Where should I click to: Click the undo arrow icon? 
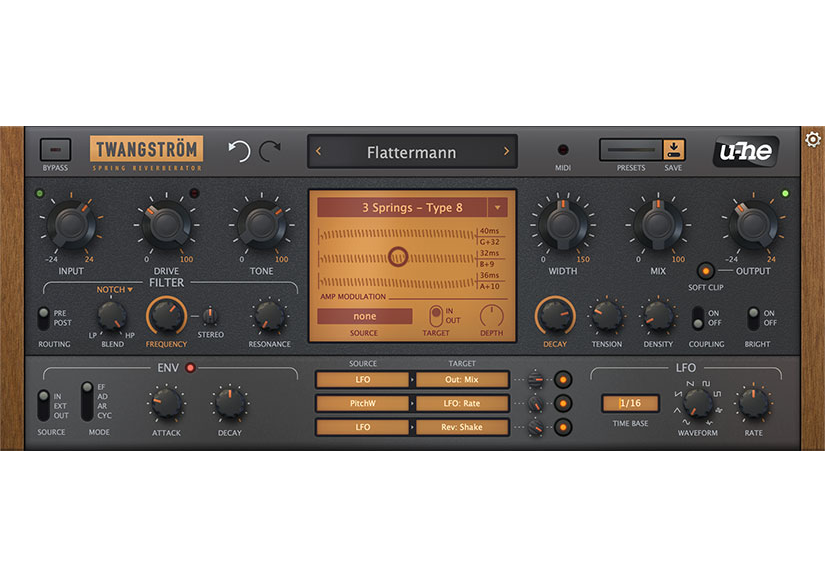tap(239, 151)
